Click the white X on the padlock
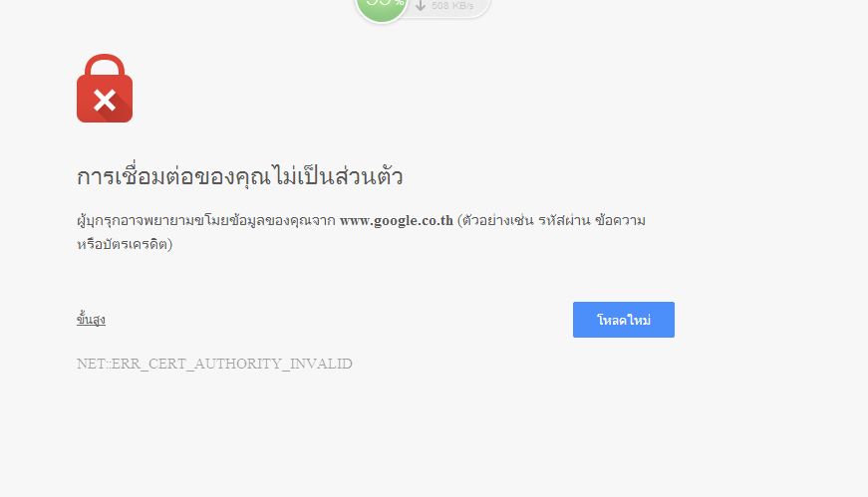This screenshot has height=497, width=868. 105,101
